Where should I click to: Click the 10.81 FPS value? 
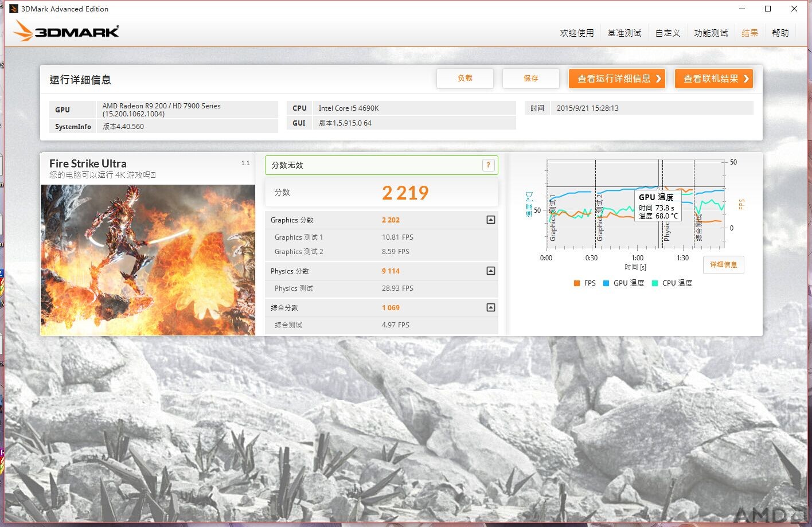pyautogui.click(x=397, y=237)
